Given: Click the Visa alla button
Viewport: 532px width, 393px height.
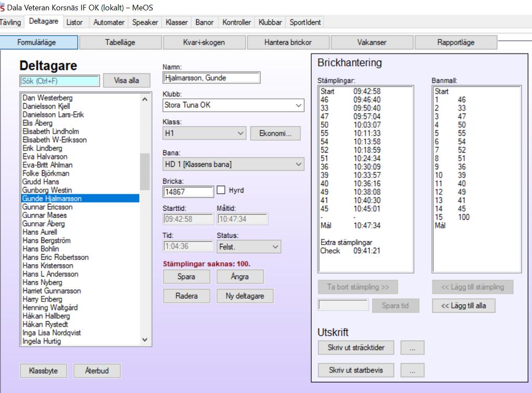Looking at the screenshot, I should (127, 80).
